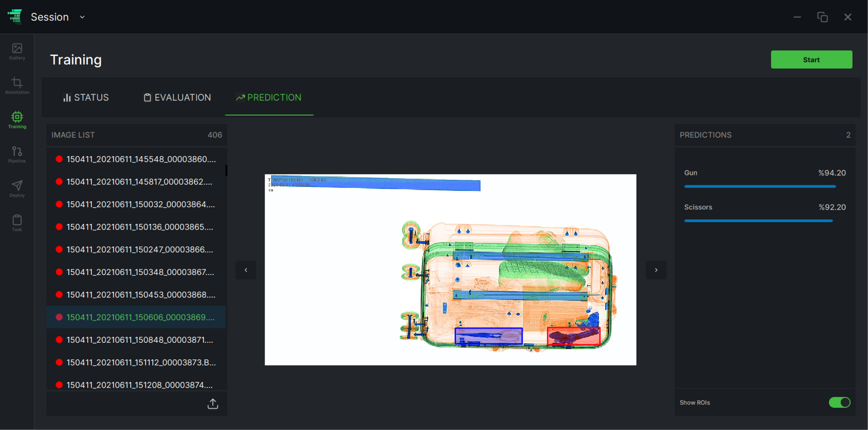
Task: Click the image list scrollbar
Action: tap(226, 171)
